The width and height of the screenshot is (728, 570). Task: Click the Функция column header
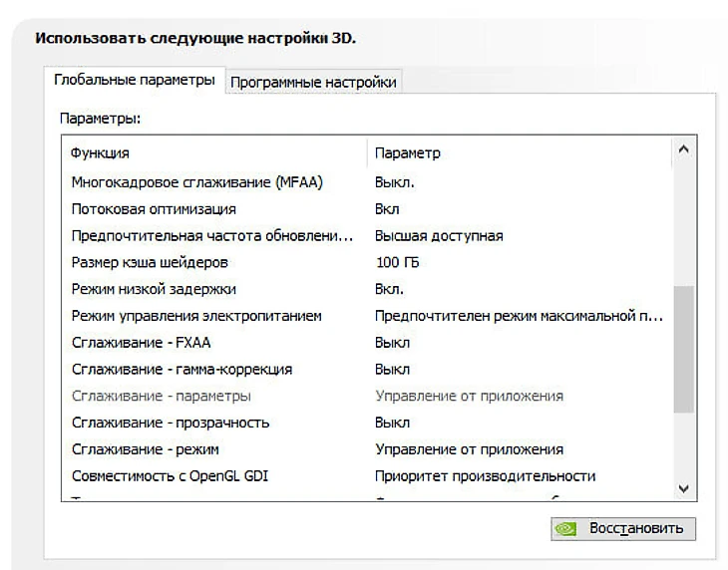coord(100,153)
